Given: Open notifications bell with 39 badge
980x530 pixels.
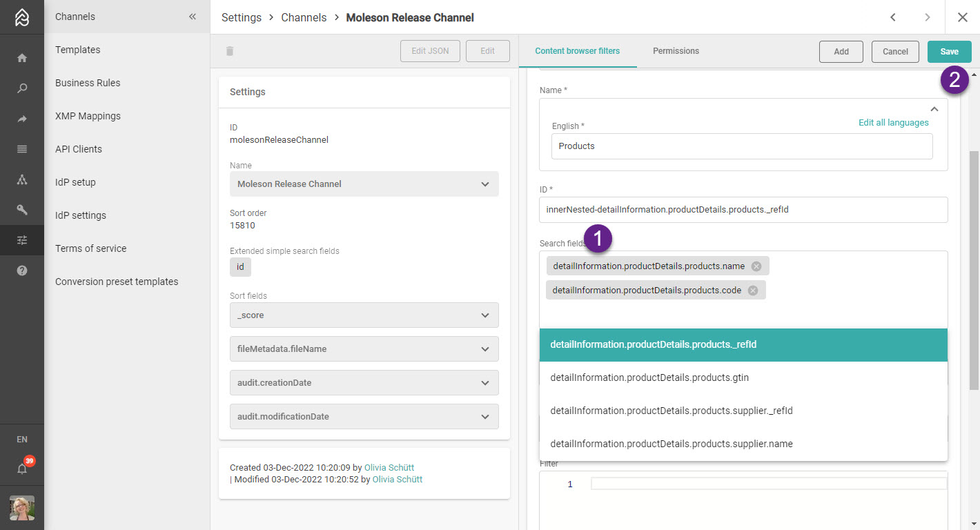Looking at the screenshot, I should pos(22,469).
